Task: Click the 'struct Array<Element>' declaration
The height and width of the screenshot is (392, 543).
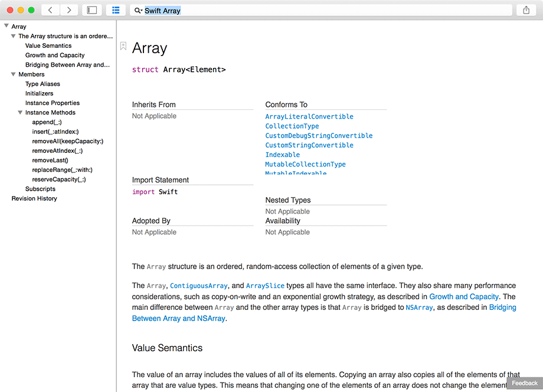Action: tap(179, 70)
